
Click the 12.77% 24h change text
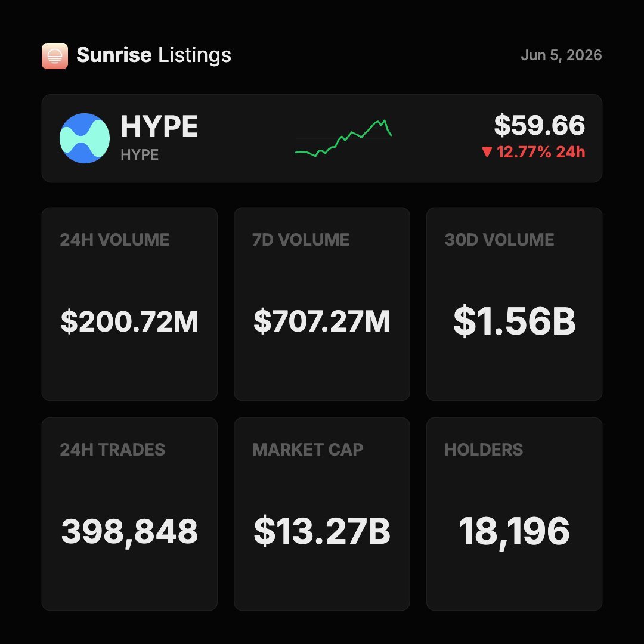(x=541, y=152)
